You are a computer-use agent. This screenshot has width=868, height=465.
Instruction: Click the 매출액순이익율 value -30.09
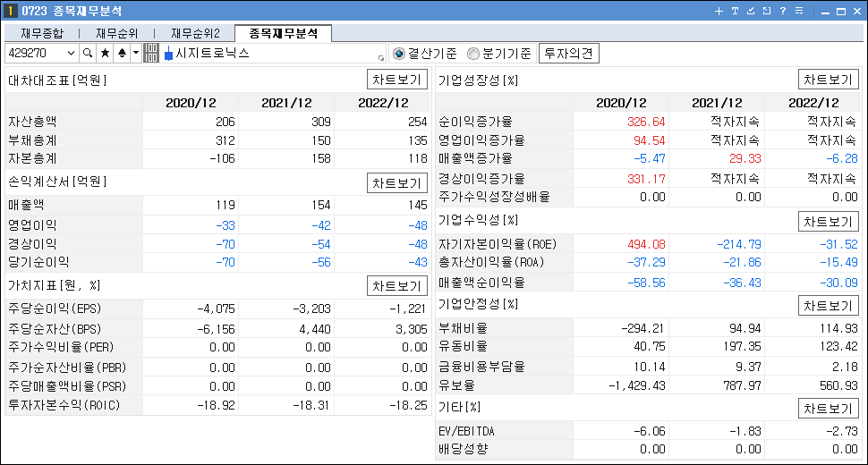coord(838,283)
